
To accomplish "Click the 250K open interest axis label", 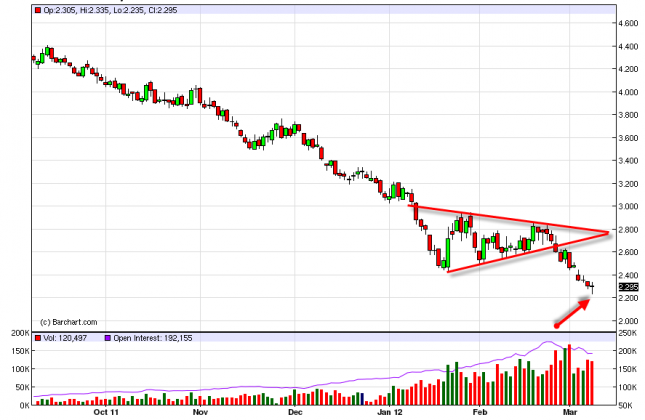I will point(630,331).
